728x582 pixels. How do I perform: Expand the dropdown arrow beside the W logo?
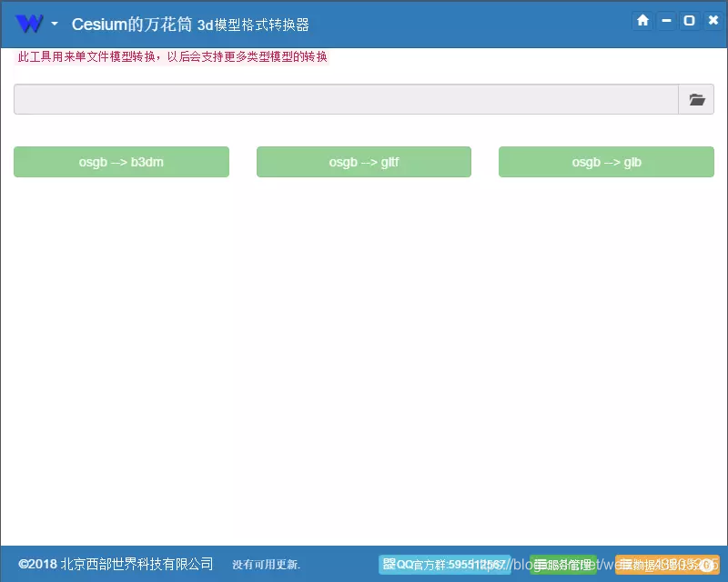(55, 24)
